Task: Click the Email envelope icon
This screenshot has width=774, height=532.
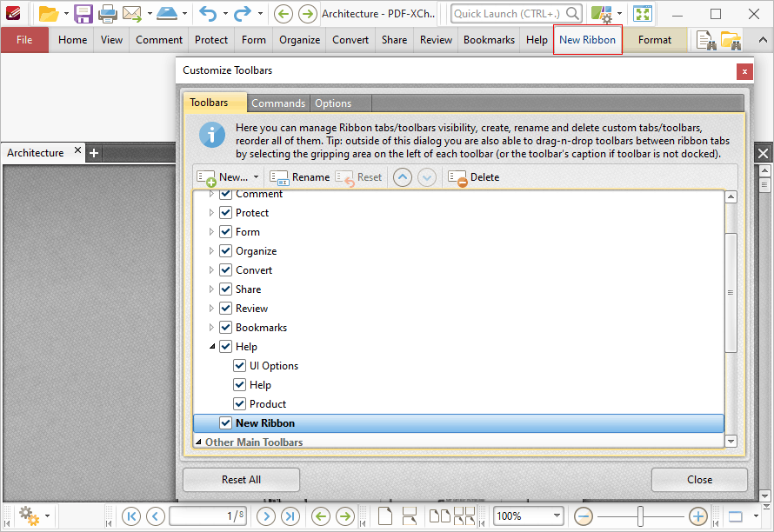Action: point(132,14)
